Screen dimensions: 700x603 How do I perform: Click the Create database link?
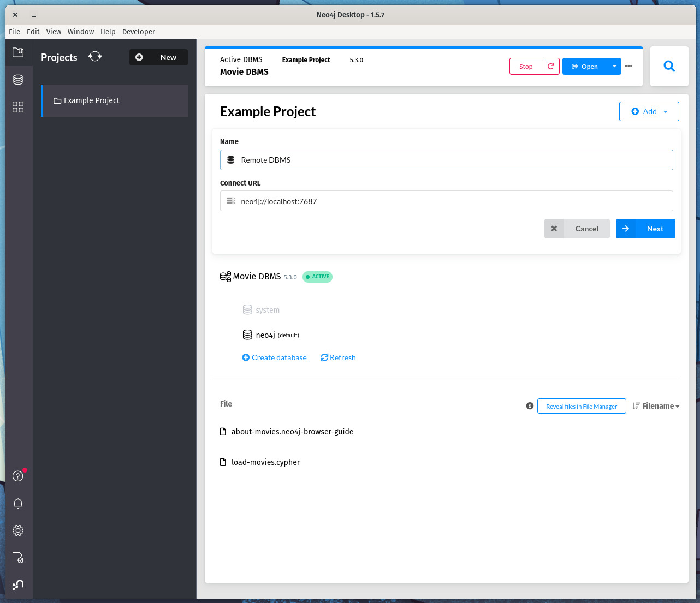(x=274, y=357)
